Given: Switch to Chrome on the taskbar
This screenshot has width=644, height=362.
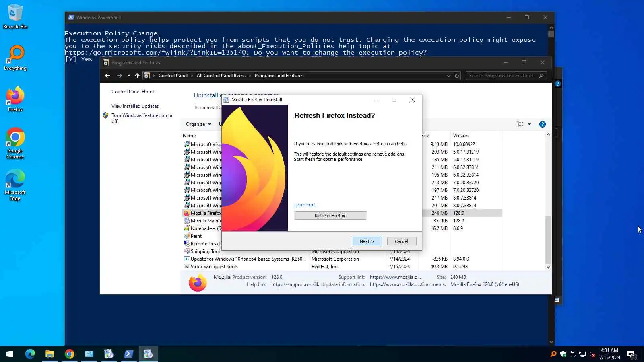Looking at the screenshot, I should pyautogui.click(x=70, y=354).
